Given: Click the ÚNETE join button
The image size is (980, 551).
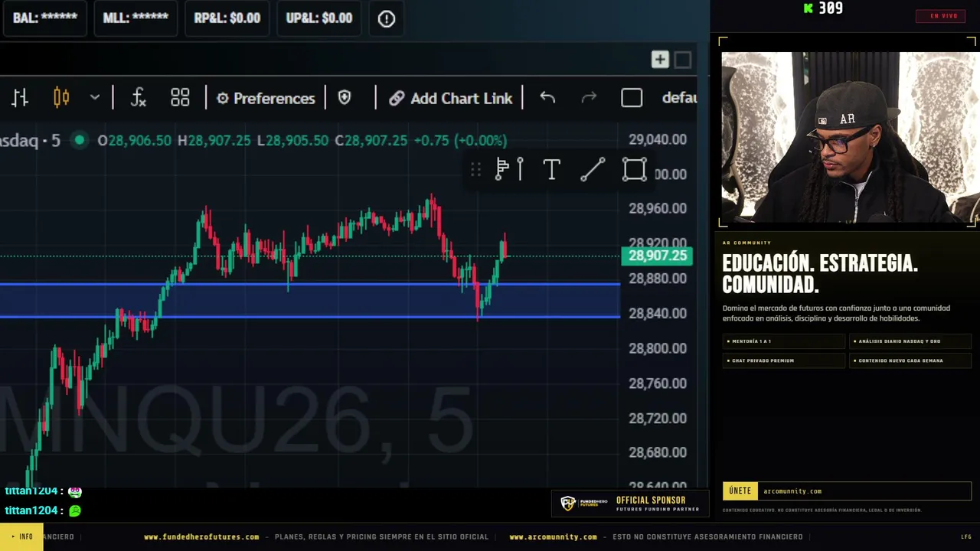Looking at the screenshot, I should coord(740,491).
